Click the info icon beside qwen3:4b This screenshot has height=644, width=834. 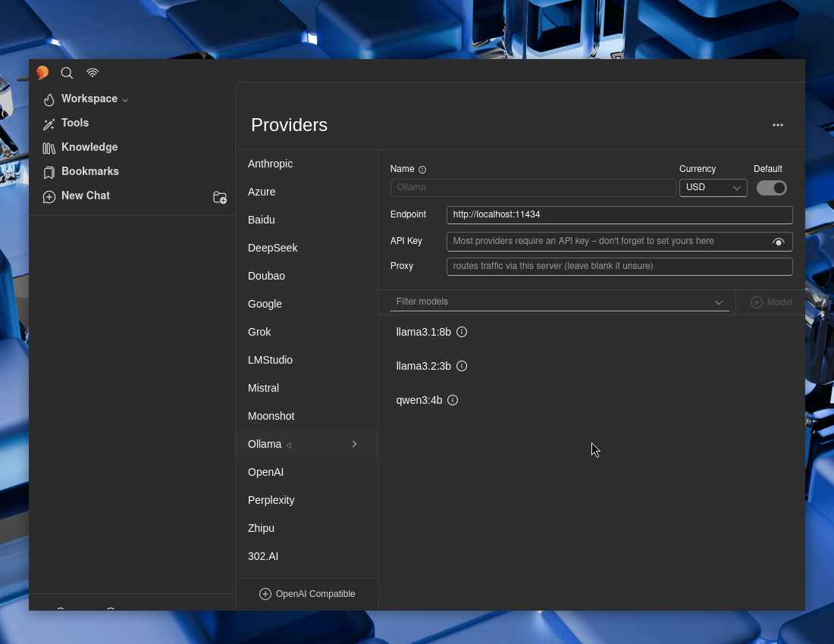coord(453,400)
